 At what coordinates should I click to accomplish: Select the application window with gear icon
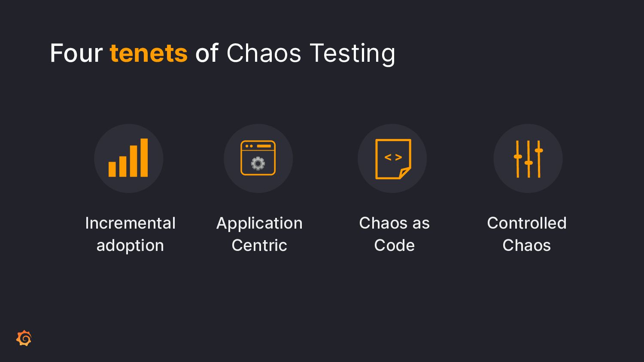pyautogui.click(x=258, y=158)
